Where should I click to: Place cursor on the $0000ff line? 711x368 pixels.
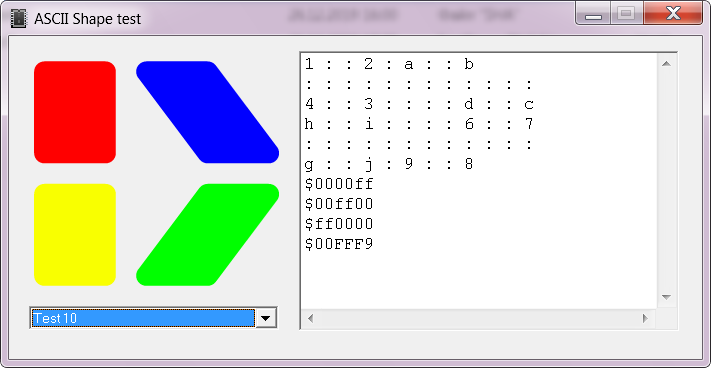click(339, 184)
